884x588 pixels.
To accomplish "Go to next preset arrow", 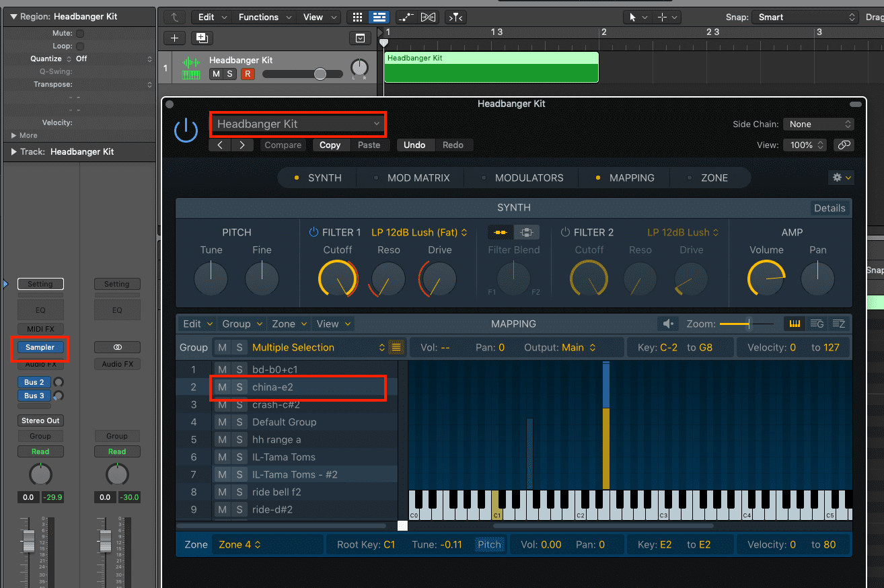I will pyautogui.click(x=242, y=145).
